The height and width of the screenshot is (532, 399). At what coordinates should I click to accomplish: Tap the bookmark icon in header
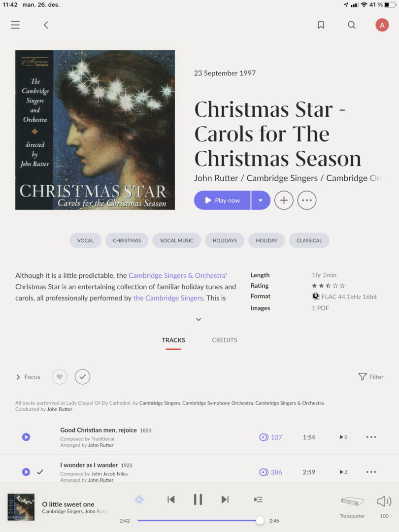pos(321,25)
